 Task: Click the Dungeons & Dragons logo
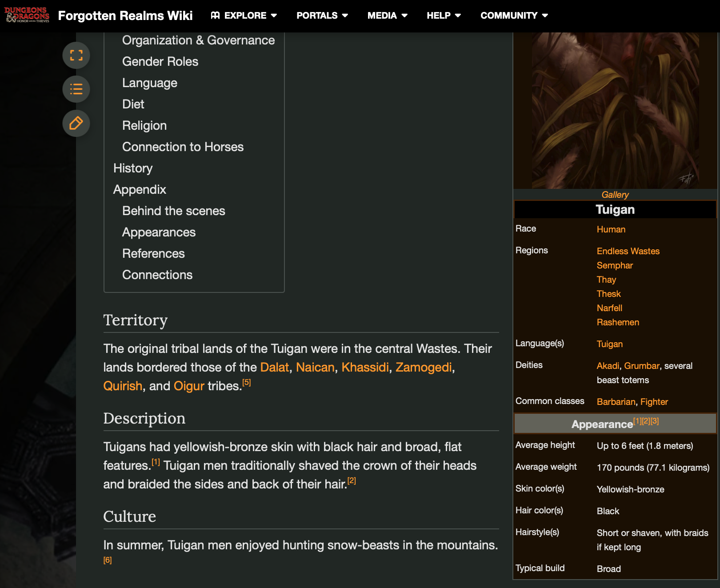(x=27, y=15)
